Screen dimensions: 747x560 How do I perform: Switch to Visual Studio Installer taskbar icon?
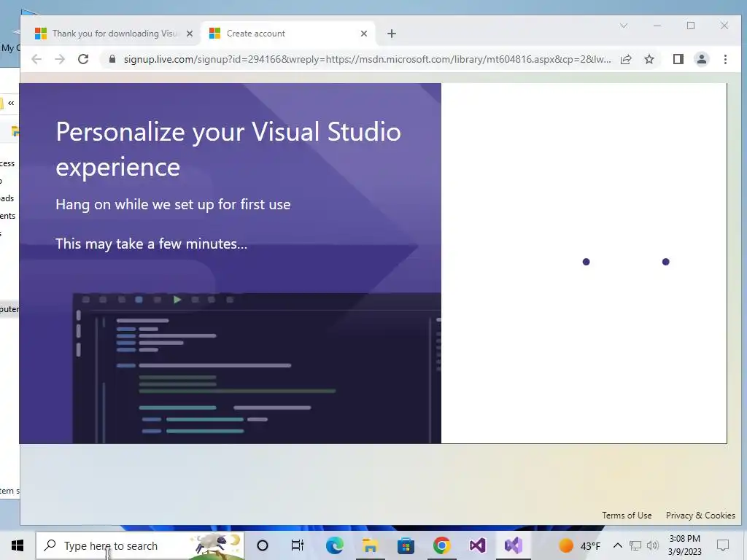pos(513,545)
